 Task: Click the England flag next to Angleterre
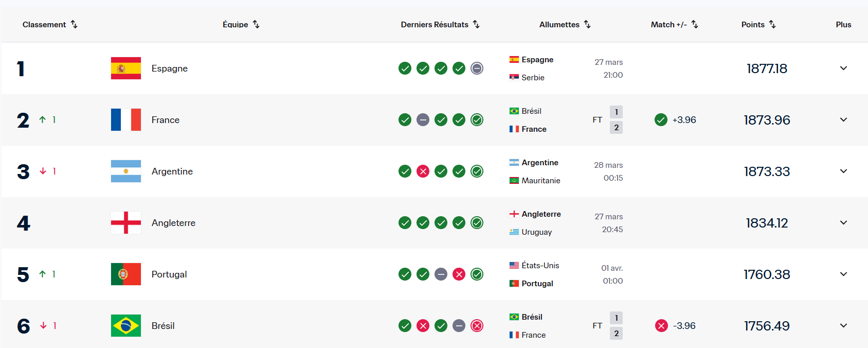[x=125, y=222]
